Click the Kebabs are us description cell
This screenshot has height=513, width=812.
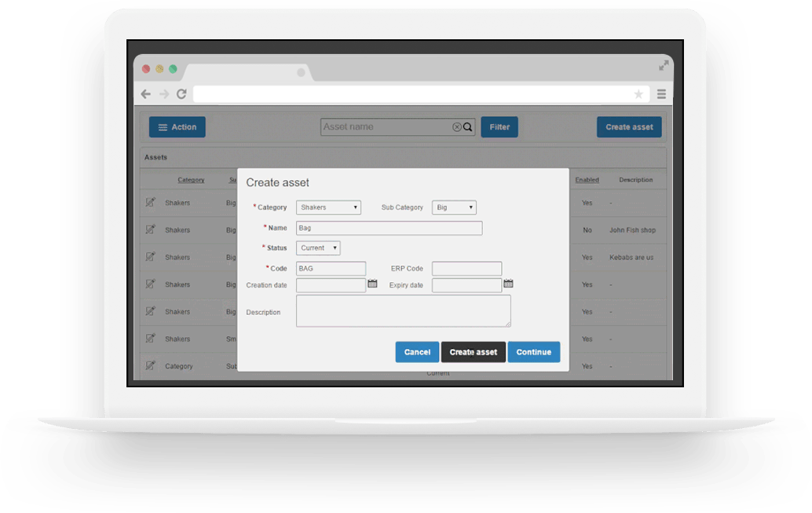click(x=631, y=257)
